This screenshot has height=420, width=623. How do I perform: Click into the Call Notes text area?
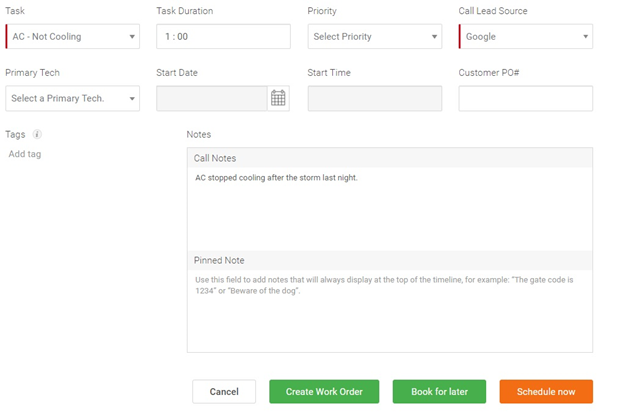pos(389,210)
